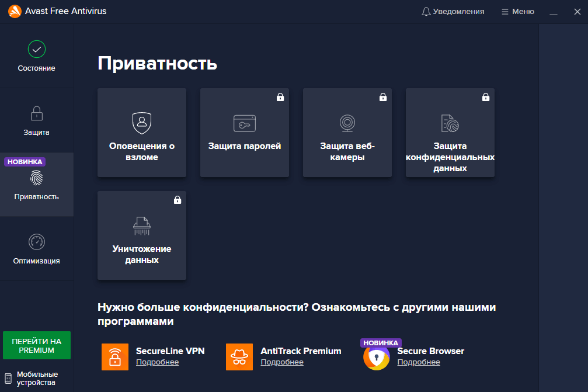The height and width of the screenshot is (392, 588).
Task: Click the Secure Browser round icon
Action: [x=377, y=358]
